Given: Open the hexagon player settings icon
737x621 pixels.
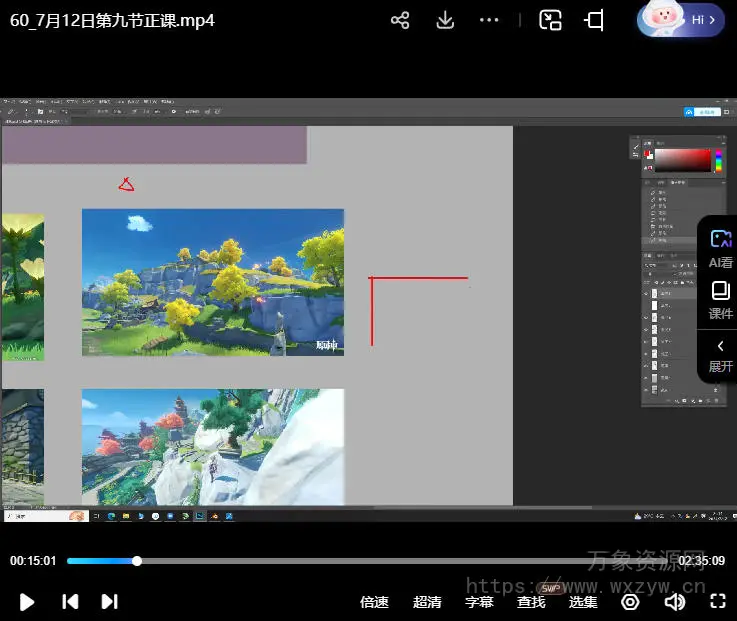Looking at the screenshot, I should [x=630, y=602].
